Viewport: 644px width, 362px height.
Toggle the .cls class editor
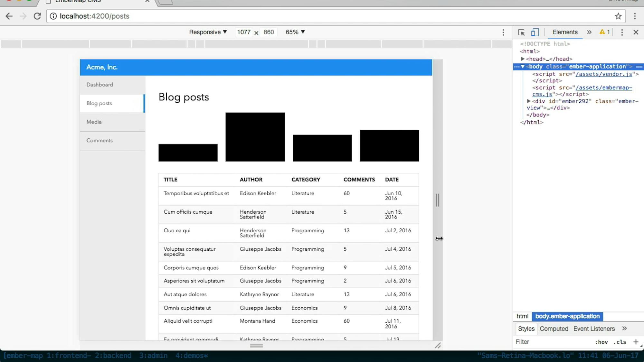[x=620, y=342]
